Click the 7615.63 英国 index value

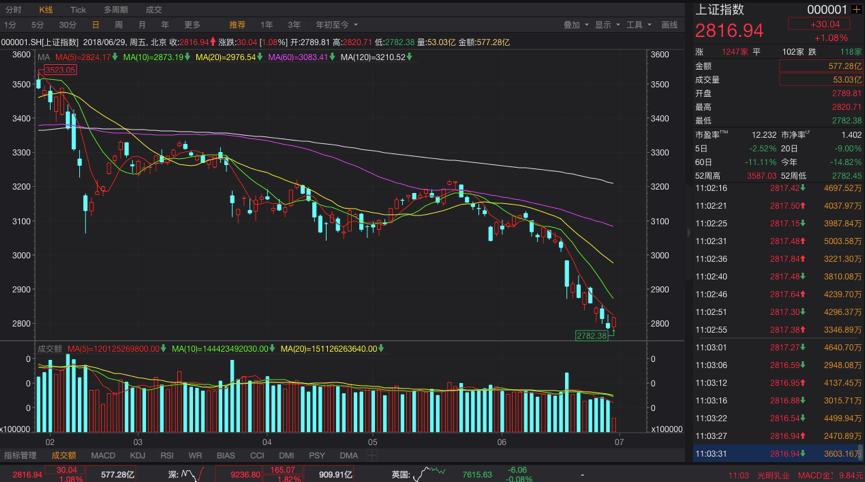[477, 474]
